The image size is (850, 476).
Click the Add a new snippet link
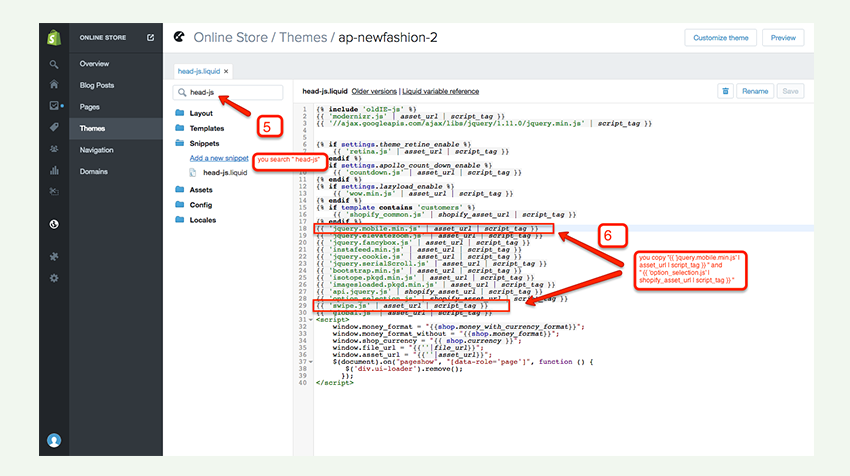pos(219,158)
